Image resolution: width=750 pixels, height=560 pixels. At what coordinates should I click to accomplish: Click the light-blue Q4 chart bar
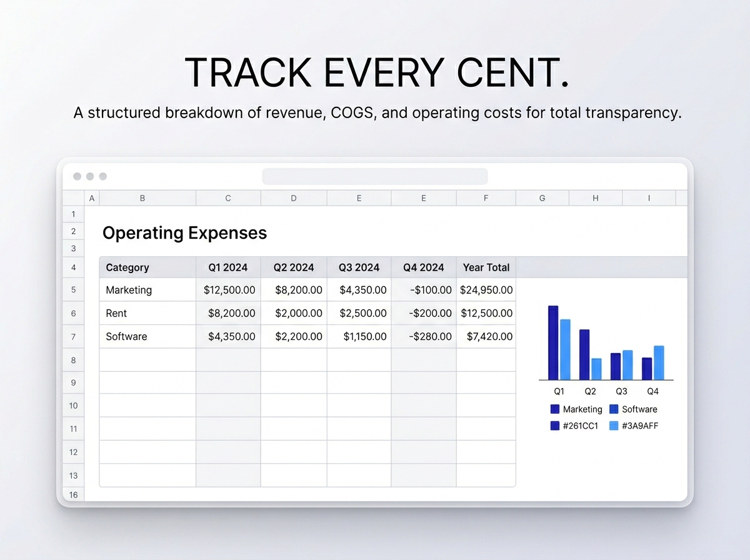[x=659, y=362]
